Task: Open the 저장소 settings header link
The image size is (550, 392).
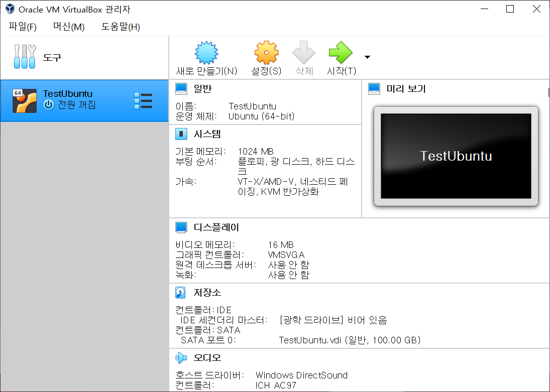Action: point(207,293)
